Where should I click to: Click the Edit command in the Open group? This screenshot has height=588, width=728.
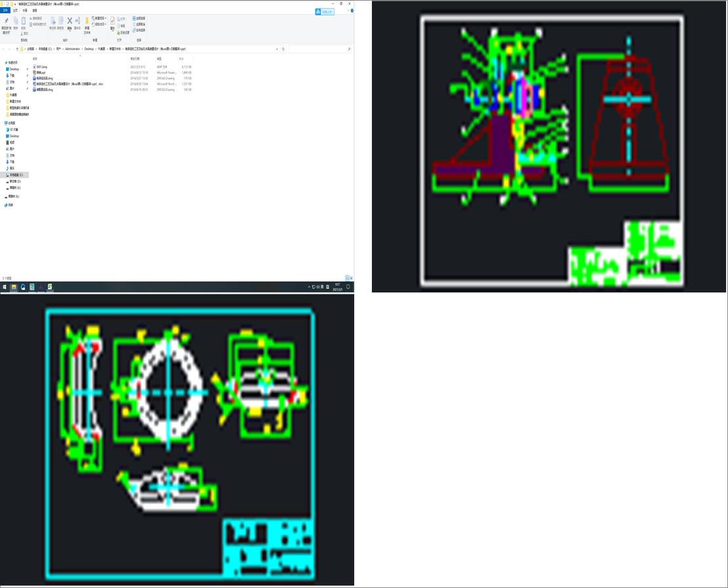[122, 26]
